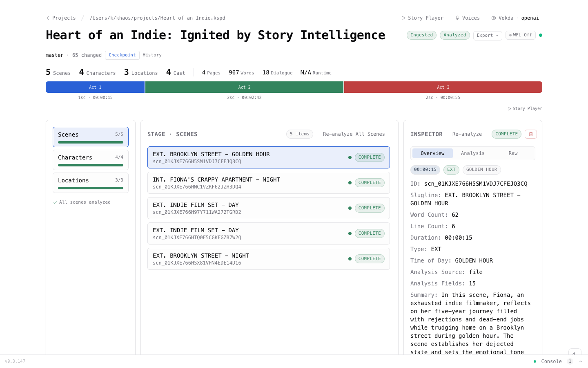Open the Voices microphone panel

[467, 18]
